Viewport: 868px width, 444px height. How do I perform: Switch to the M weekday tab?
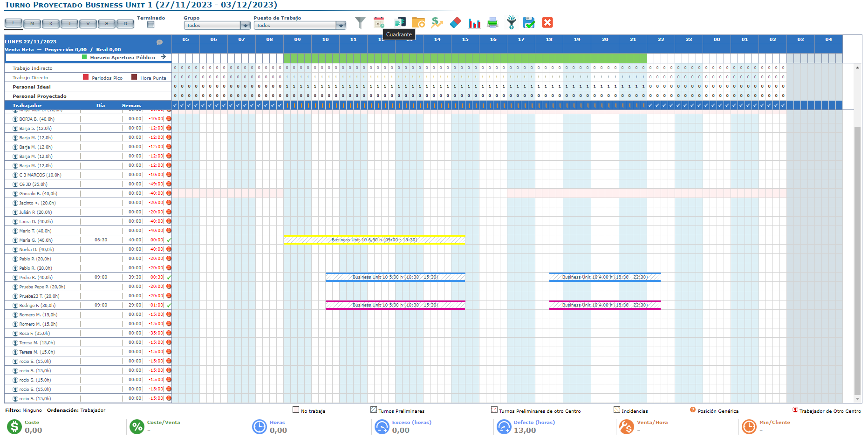[32, 24]
